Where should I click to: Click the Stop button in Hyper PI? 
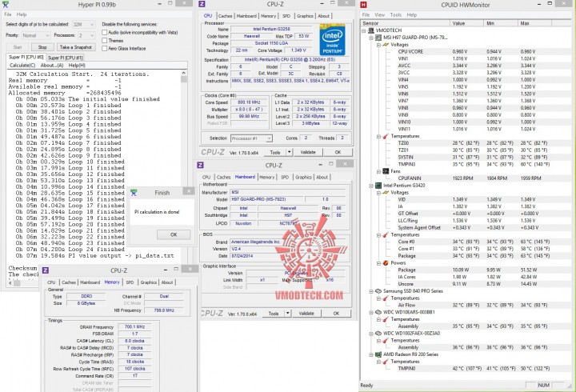pyautogui.click(x=42, y=47)
